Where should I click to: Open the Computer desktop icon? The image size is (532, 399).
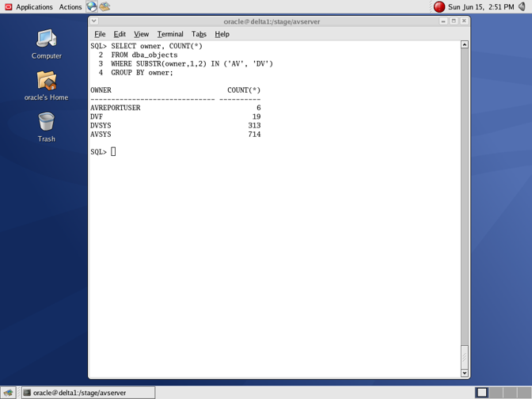pos(47,44)
